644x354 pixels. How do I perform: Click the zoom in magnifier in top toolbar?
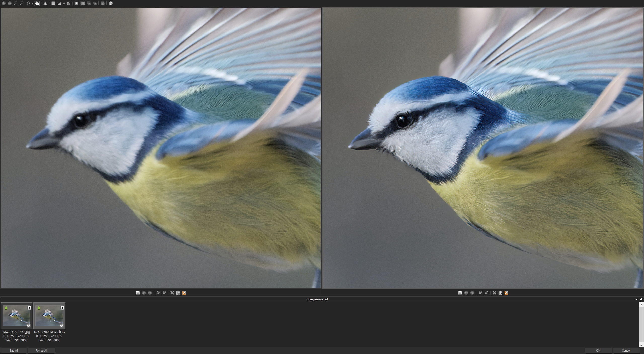pyautogui.click(x=16, y=3)
